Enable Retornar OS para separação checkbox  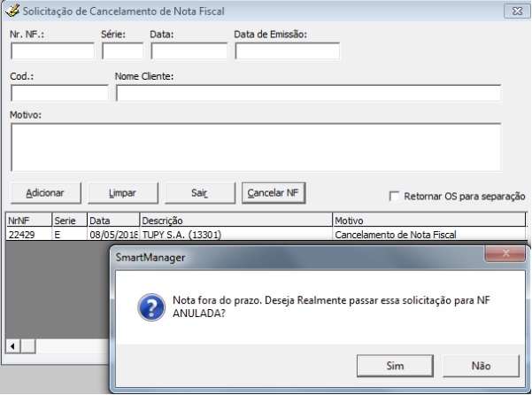click(x=394, y=196)
